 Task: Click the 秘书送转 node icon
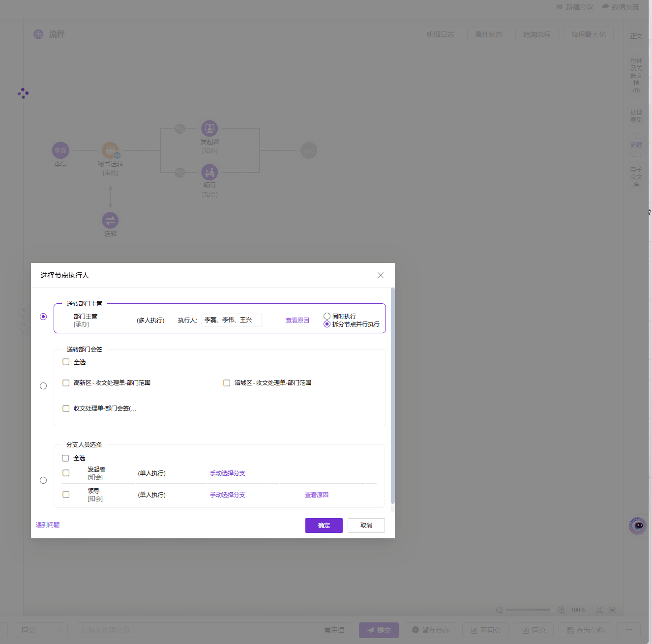pyautogui.click(x=110, y=150)
